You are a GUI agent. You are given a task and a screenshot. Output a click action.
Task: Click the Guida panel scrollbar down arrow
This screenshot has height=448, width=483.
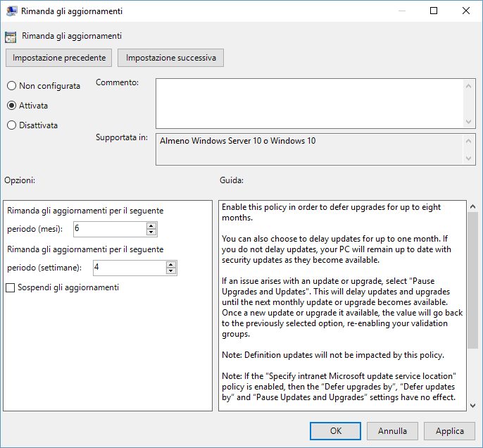pos(472,406)
